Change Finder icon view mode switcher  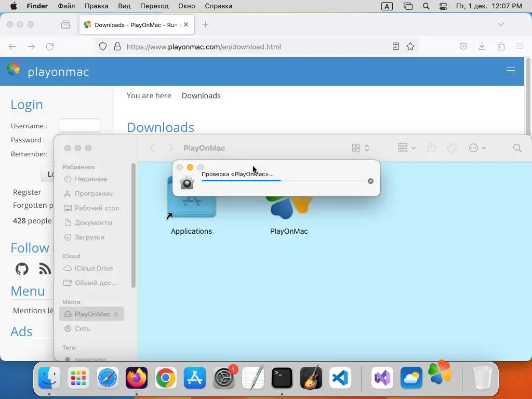[x=361, y=148]
